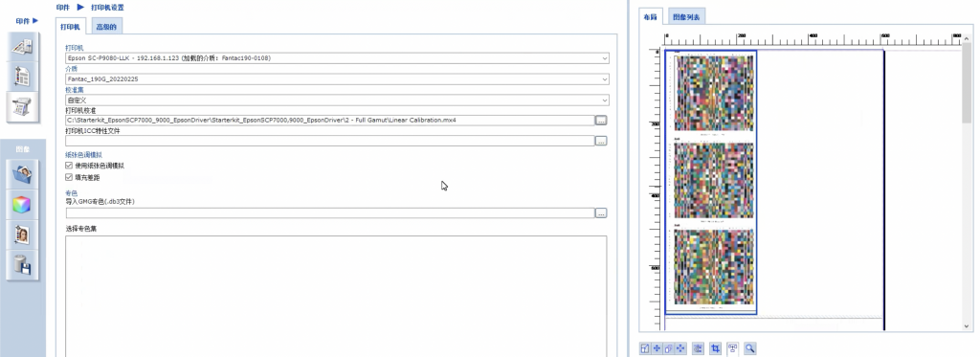
Task: Open the page layout settings icon in sidebar
Action: (x=23, y=77)
